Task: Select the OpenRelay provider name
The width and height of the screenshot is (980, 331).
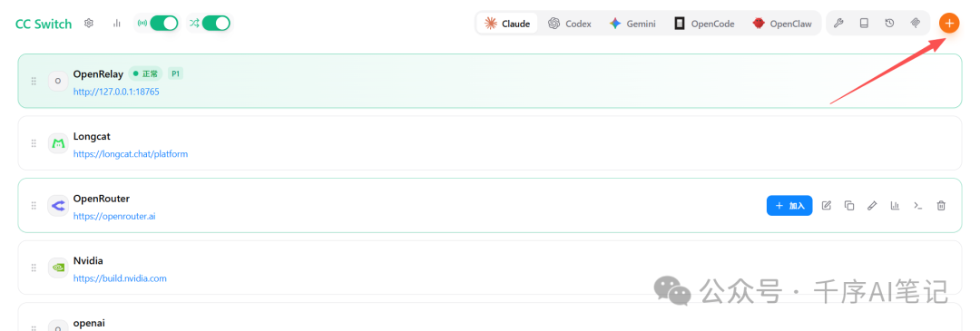Action: [98, 73]
